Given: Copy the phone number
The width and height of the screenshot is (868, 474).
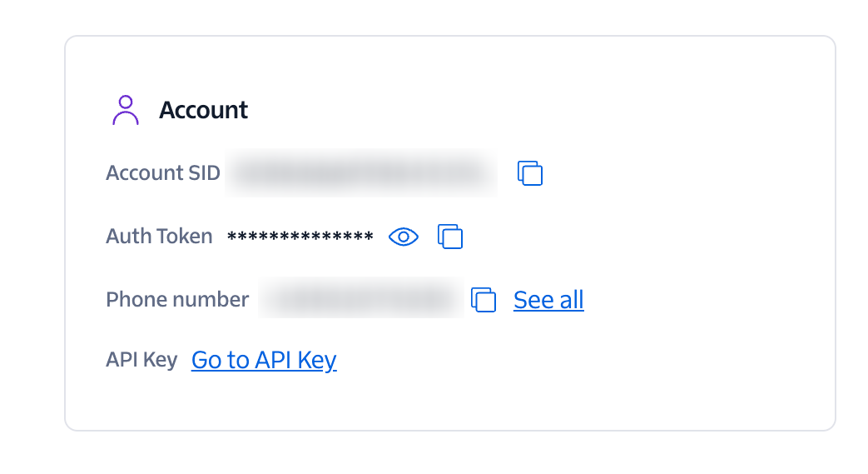Looking at the screenshot, I should [484, 300].
